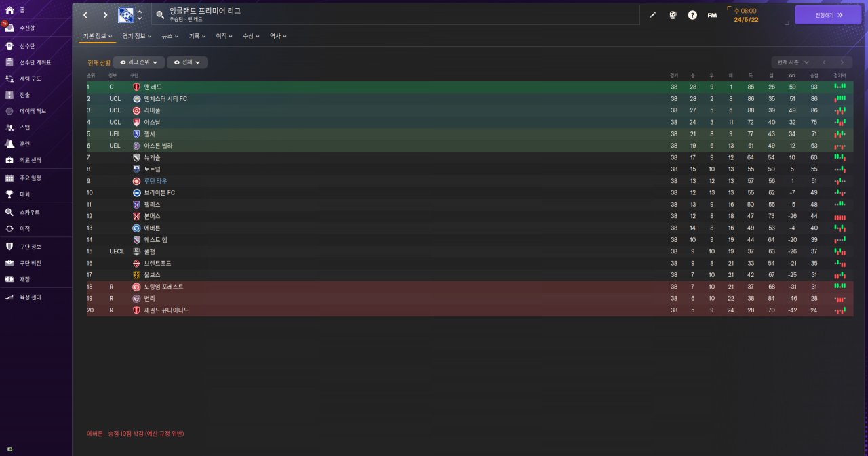This screenshot has height=456, width=868.
Task: Open 리버풀 team link
Action: pos(153,110)
